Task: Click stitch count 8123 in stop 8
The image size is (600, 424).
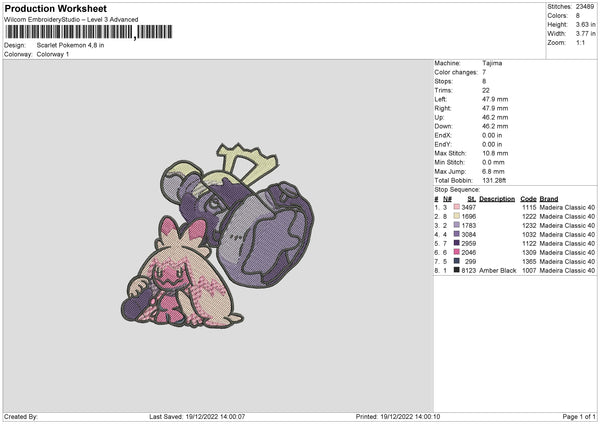Action: [x=469, y=271]
